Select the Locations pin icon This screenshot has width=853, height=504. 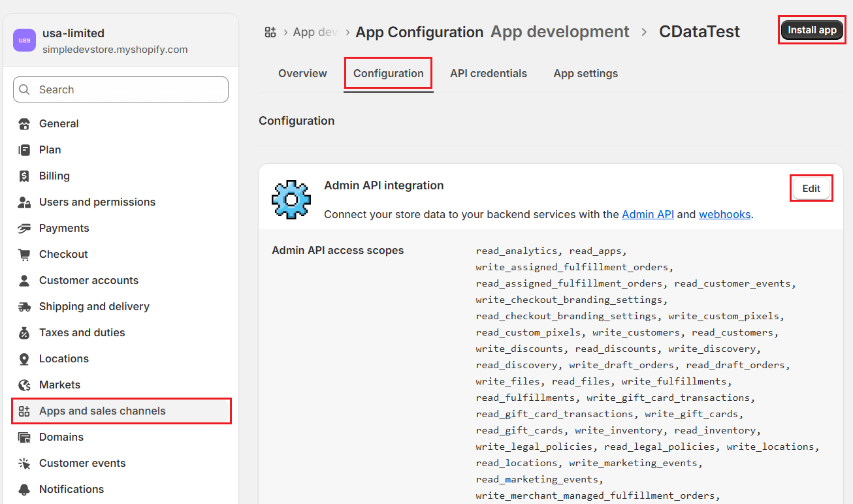pyautogui.click(x=24, y=359)
